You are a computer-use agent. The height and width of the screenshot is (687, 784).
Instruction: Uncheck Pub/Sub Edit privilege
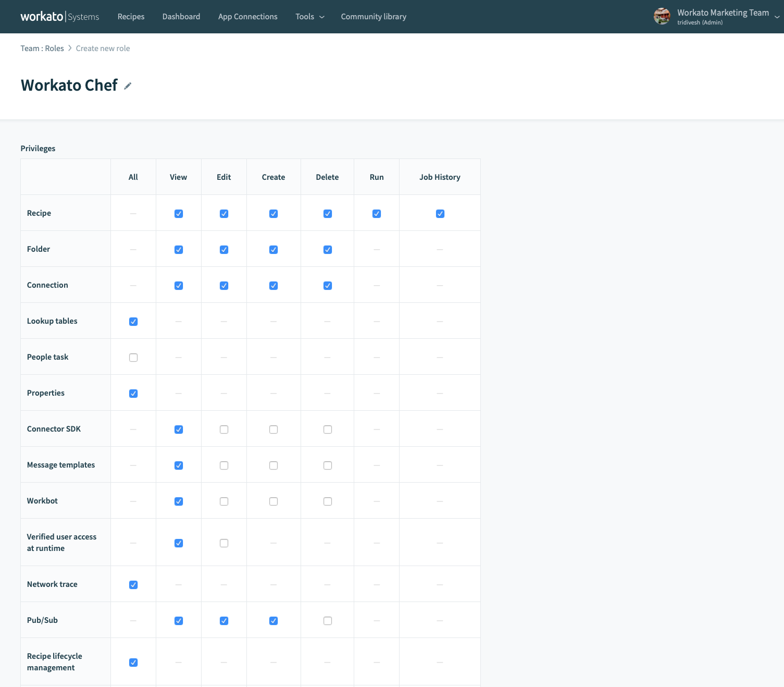click(224, 621)
